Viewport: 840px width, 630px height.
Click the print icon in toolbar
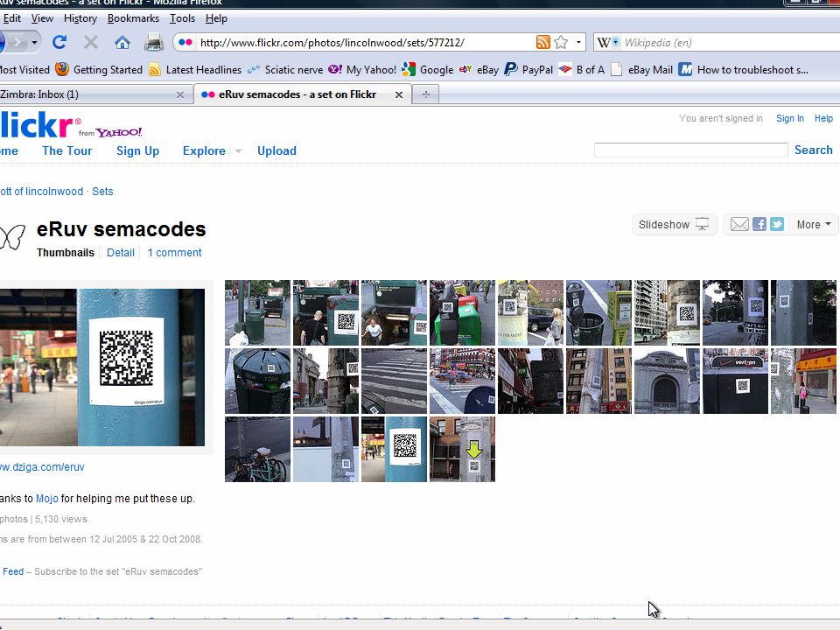pyautogui.click(x=154, y=42)
